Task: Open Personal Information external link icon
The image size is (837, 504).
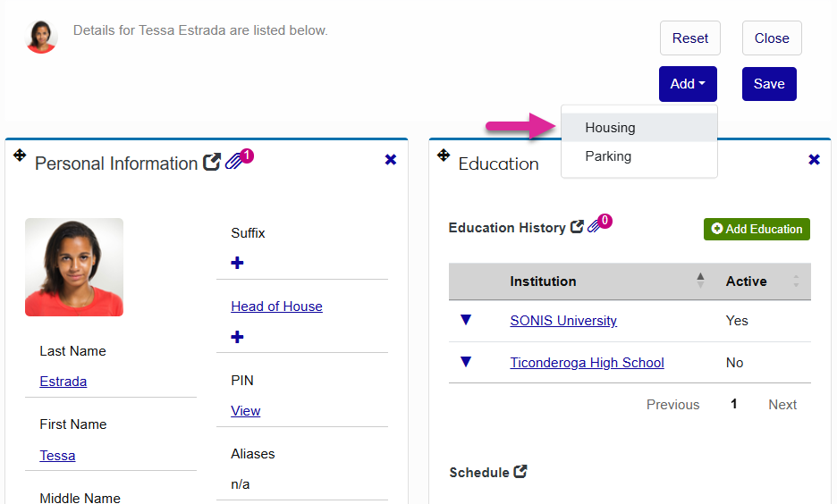Action: [212, 163]
